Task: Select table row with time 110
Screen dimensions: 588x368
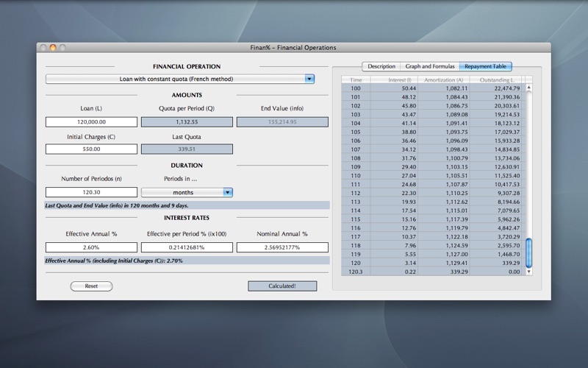Action: click(433, 176)
